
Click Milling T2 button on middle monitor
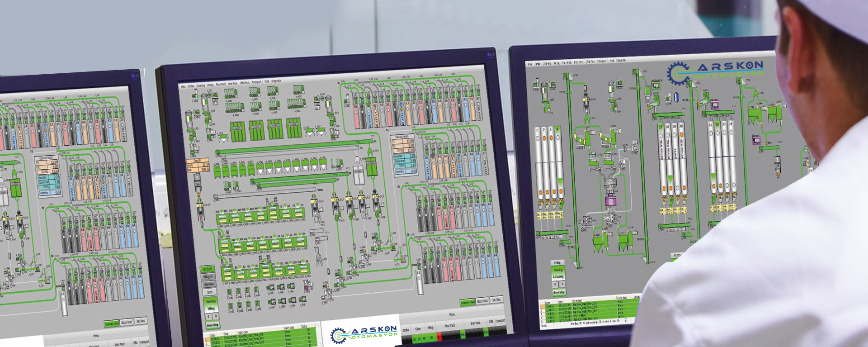tap(208, 276)
